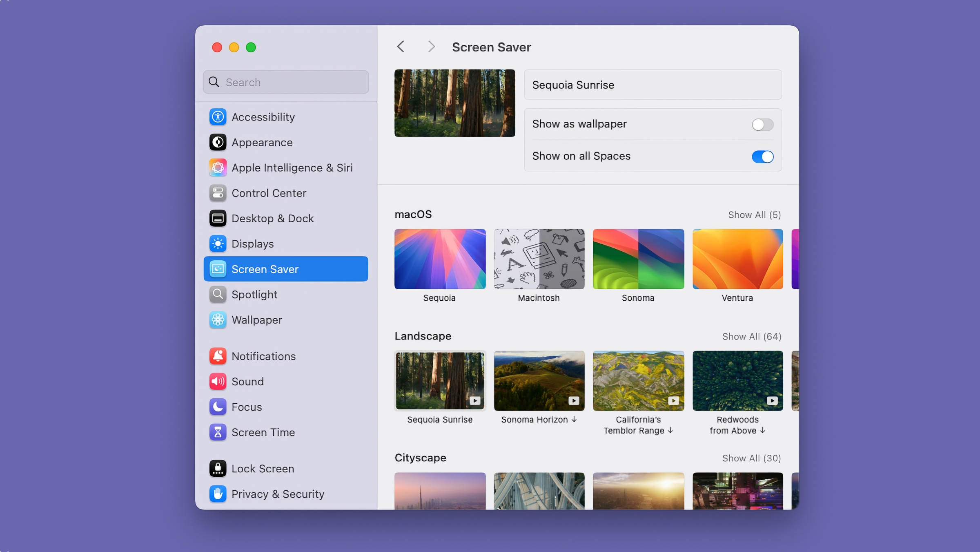This screenshot has width=980, height=552.
Task: Click the Appearance icon in the sidebar
Action: pos(218,142)
